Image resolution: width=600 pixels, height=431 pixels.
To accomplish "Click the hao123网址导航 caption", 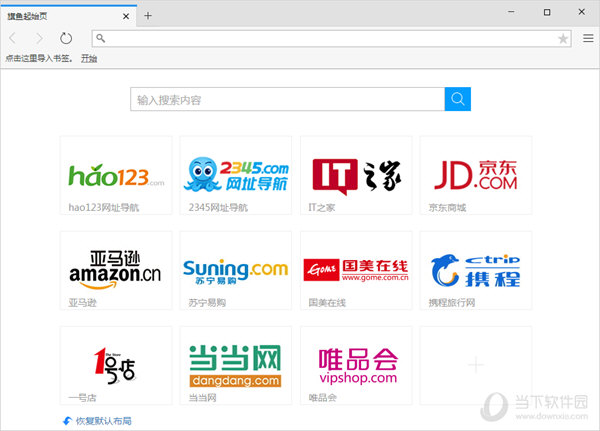I will [104, 207].
